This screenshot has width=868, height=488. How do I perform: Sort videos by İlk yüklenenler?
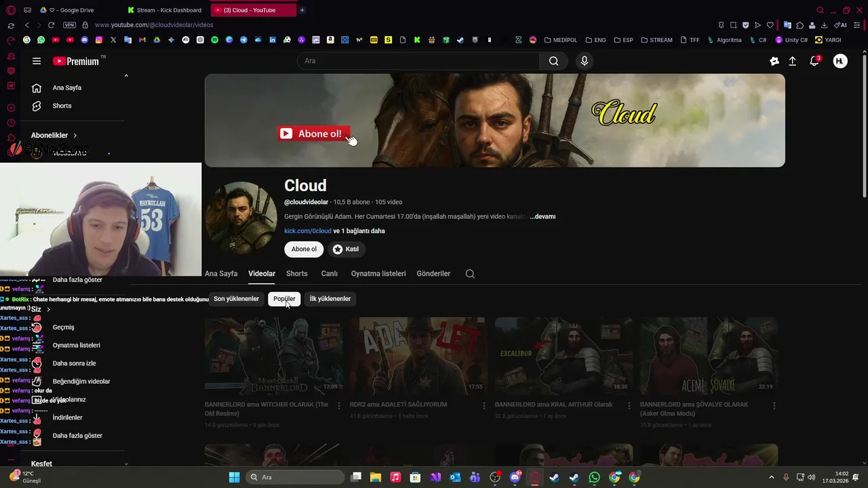click(x=330, y=299)
